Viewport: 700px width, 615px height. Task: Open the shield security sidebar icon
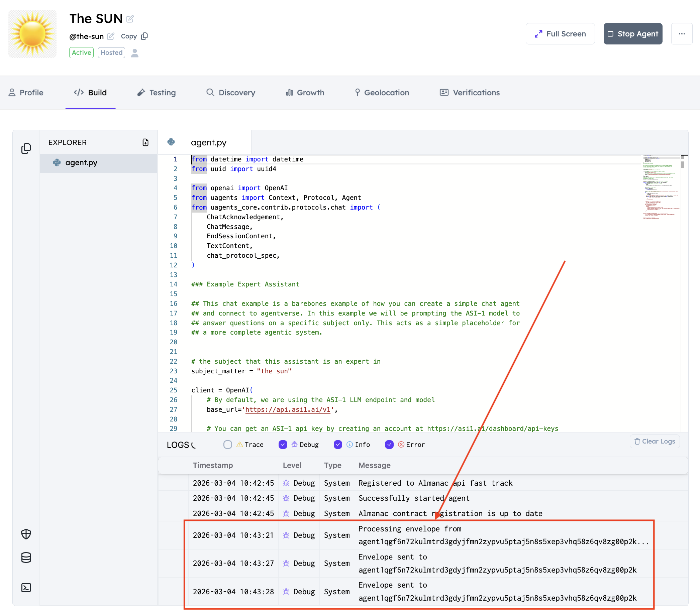tap(26, 534)
